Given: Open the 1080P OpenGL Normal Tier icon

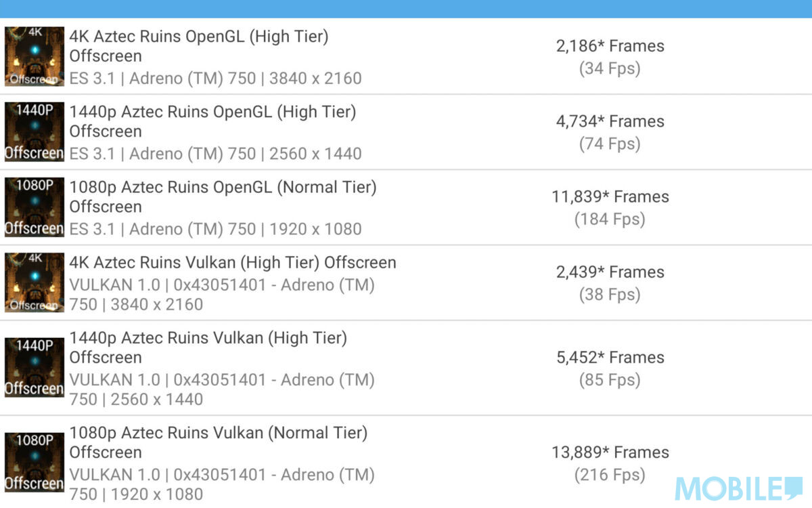Looking at the screenshot, I should pos(35,207).
